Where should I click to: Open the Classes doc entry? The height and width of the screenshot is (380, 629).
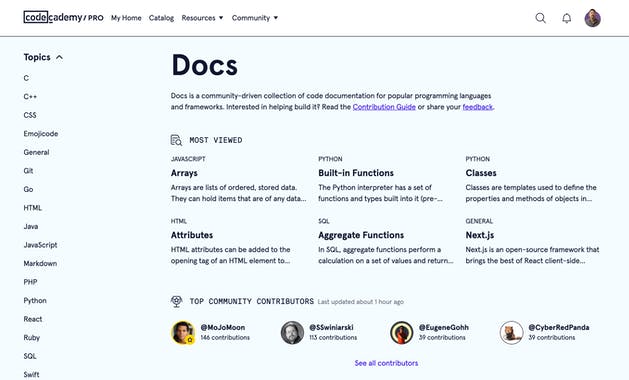coord(481,173)
